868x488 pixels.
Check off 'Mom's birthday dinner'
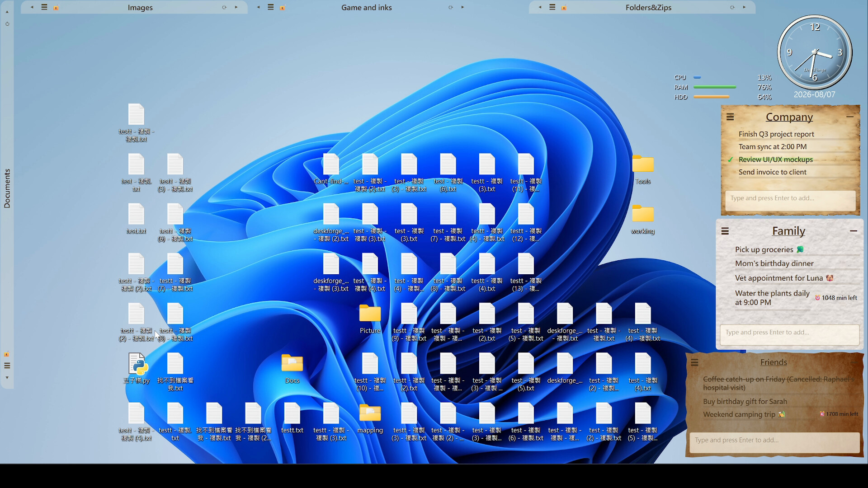click(x=774, y=263)
